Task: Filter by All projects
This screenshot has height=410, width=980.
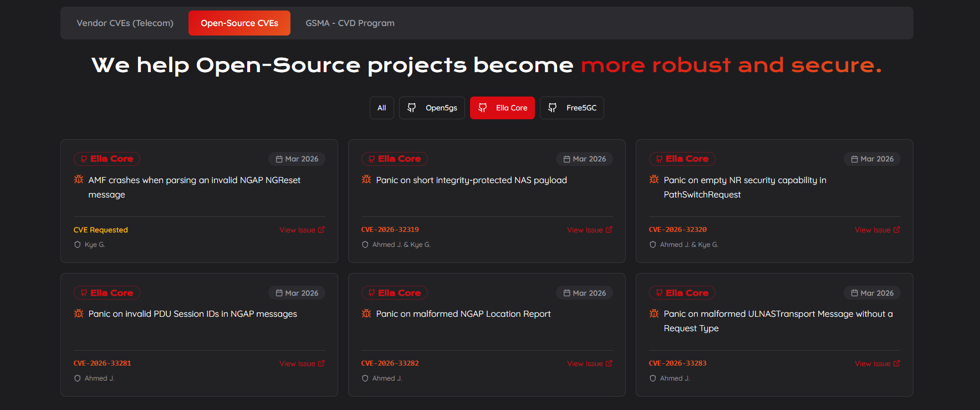Action: coord(382,108)
